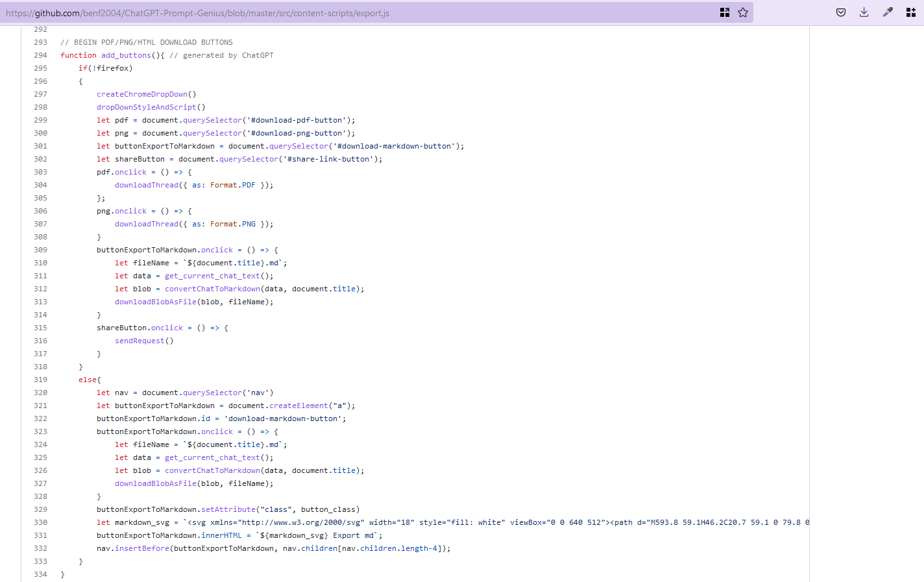The width and height of the screenshot is (924, 582).
Task: Click get_current_chat_text on line 311
Action: point(210,276)
